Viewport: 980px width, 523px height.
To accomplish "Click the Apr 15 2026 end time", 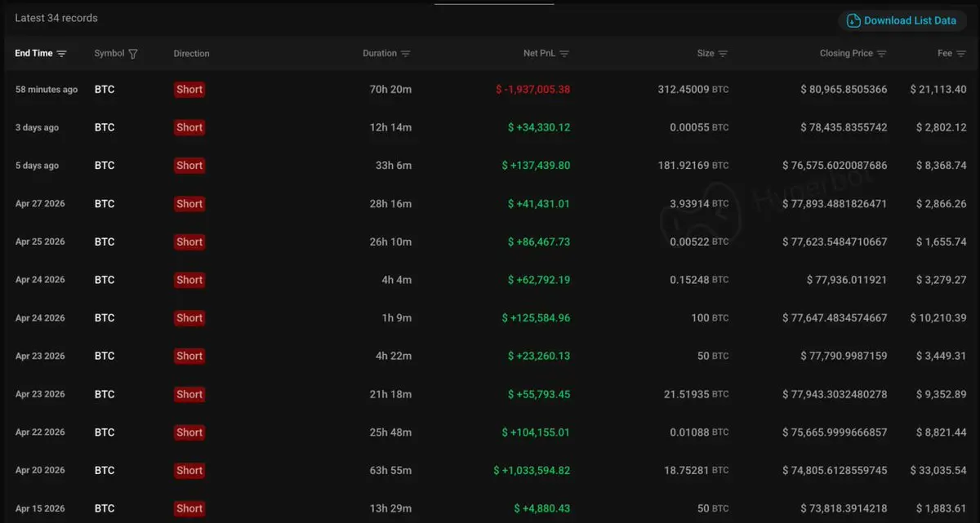I will coord(40,508).
